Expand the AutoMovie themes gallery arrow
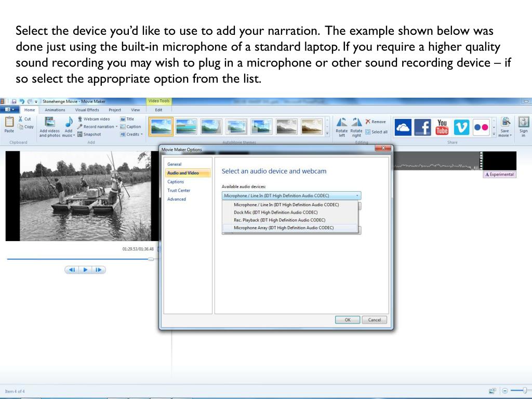The image size is (532, 399). coord(327,135)
